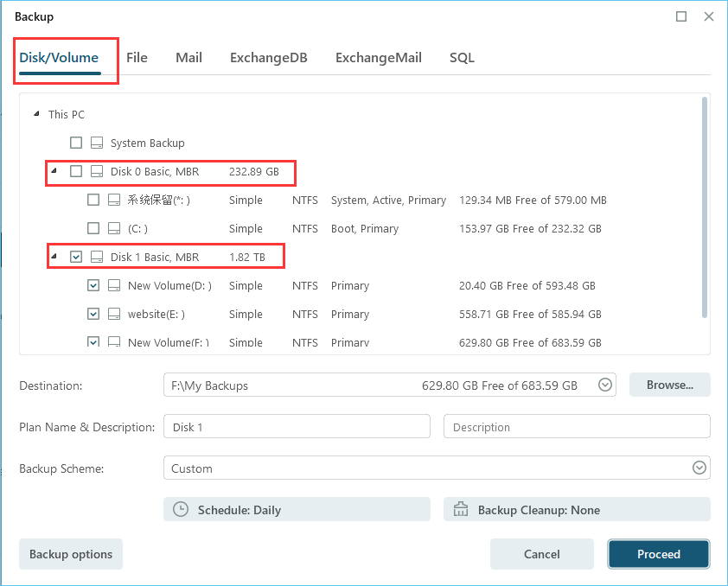This screenshot has width=728, height=586.
Task: Click the clock icon beside Schedule: Daily
Action: [x=181, y=510]
